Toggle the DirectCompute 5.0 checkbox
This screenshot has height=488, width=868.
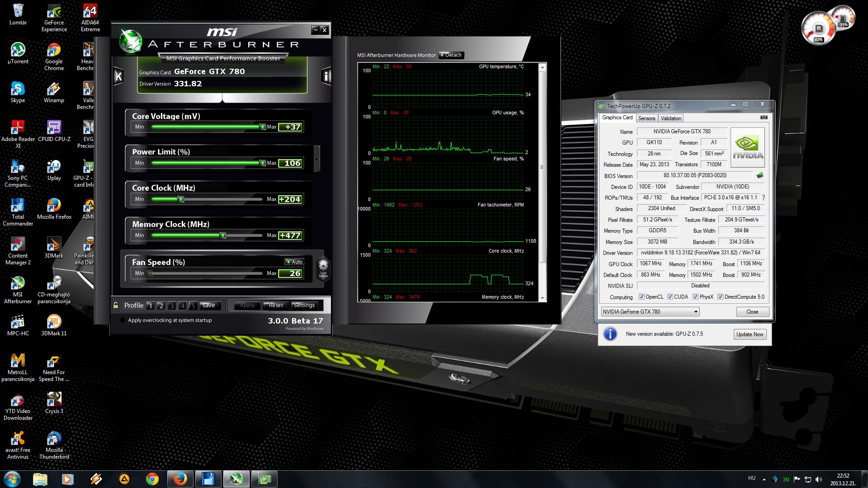720,297
